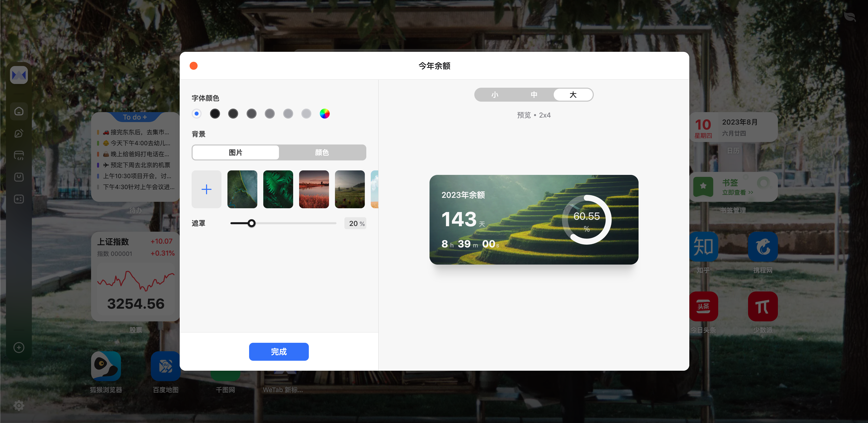Switch background to 颜色 tab
Viewport: 868px width, 423px height.
(322, 152)
